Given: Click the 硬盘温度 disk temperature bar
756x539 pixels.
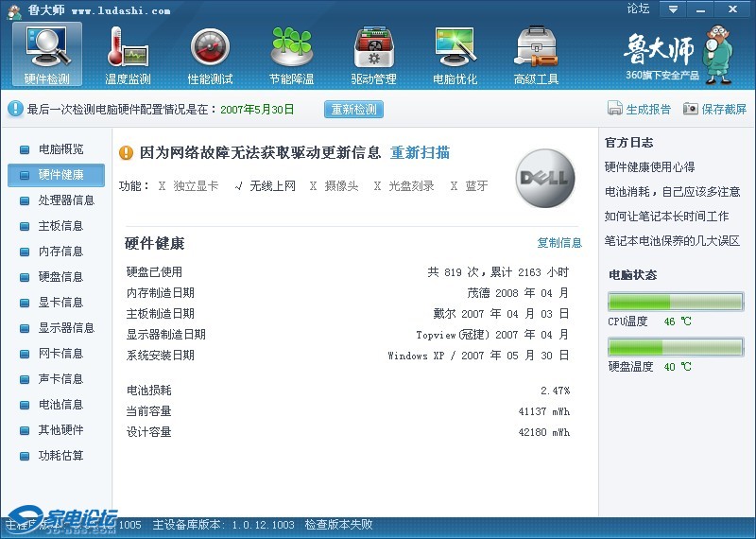Looking at the screenshot, I should 675,347.
